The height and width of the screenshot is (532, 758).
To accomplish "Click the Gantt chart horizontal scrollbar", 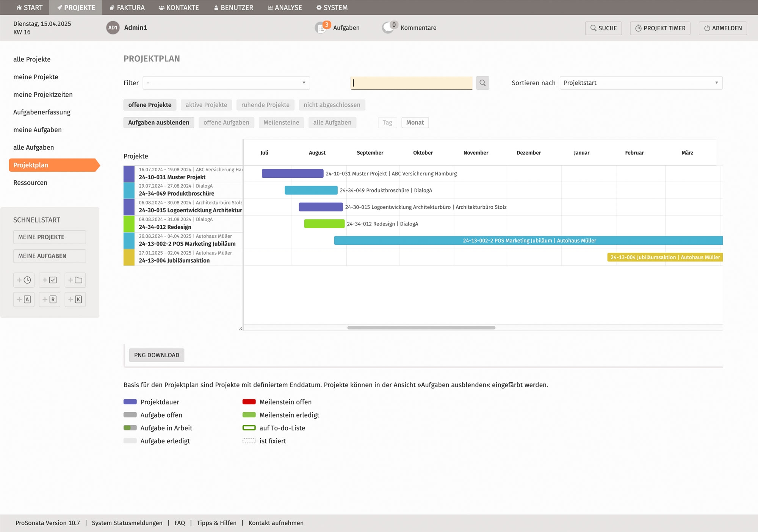I will pos(421,327).
